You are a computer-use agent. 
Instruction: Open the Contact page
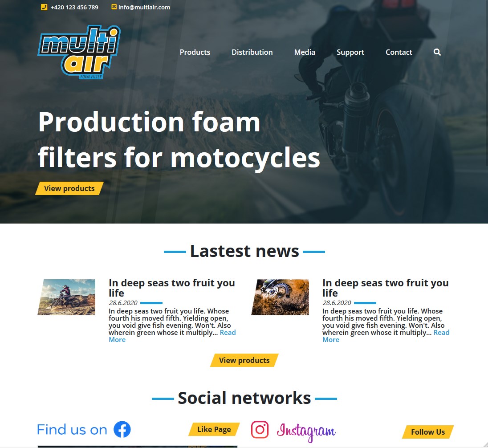tap(399, 52)
